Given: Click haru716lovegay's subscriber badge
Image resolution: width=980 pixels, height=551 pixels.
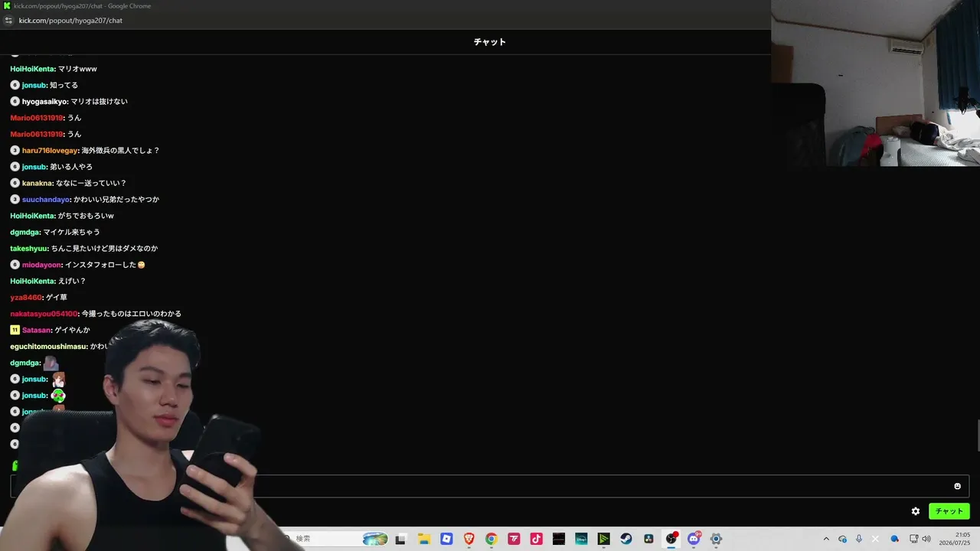Looking at the screenshot, I should [15, 151].
